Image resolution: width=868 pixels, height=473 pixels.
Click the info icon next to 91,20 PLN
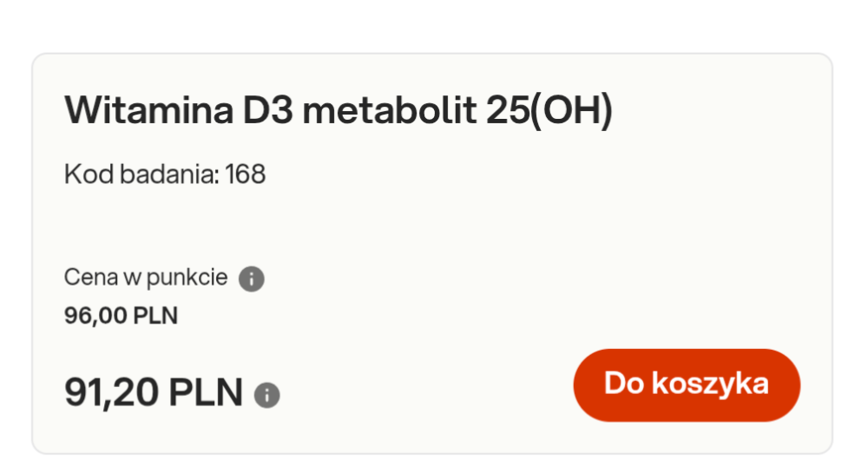point(266,395)
